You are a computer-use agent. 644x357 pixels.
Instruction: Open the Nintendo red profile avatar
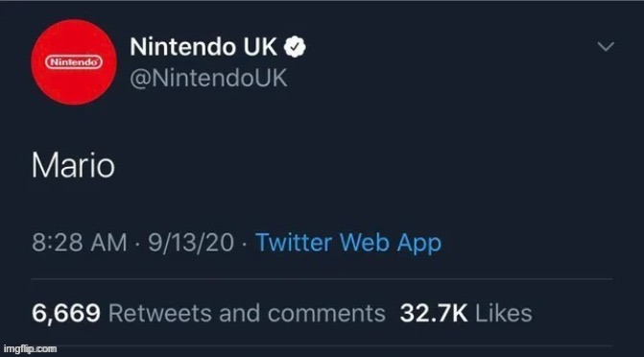click(x=74, y=62)
